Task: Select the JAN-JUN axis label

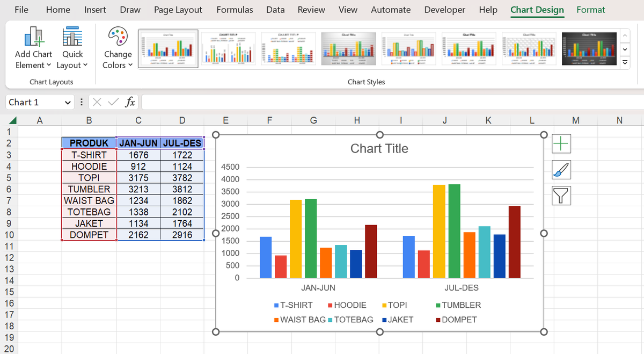Action: (318, 288)
